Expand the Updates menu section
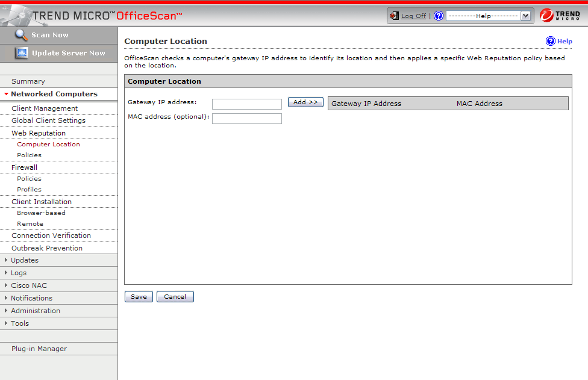The width and height of the screenshot is (588, 380). pos(5,260)
